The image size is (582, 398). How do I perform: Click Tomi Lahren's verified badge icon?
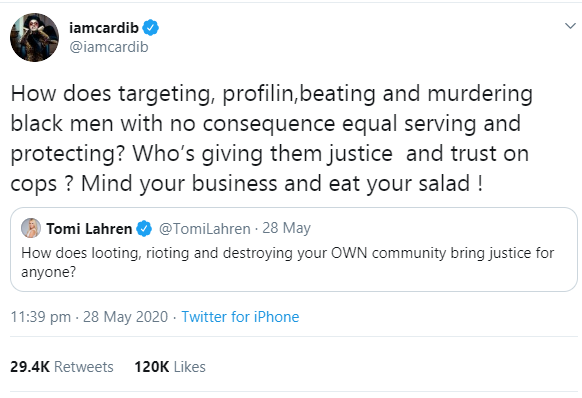144,228
